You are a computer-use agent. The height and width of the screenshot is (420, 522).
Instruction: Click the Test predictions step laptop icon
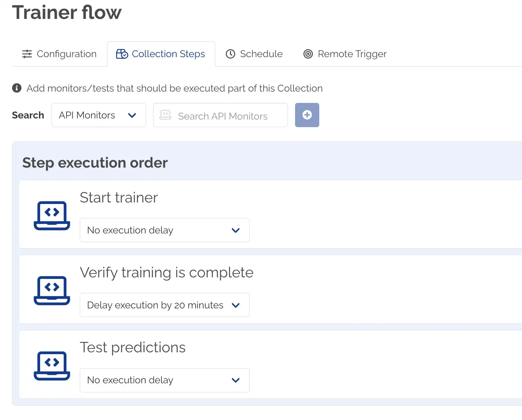click(52, 366)
